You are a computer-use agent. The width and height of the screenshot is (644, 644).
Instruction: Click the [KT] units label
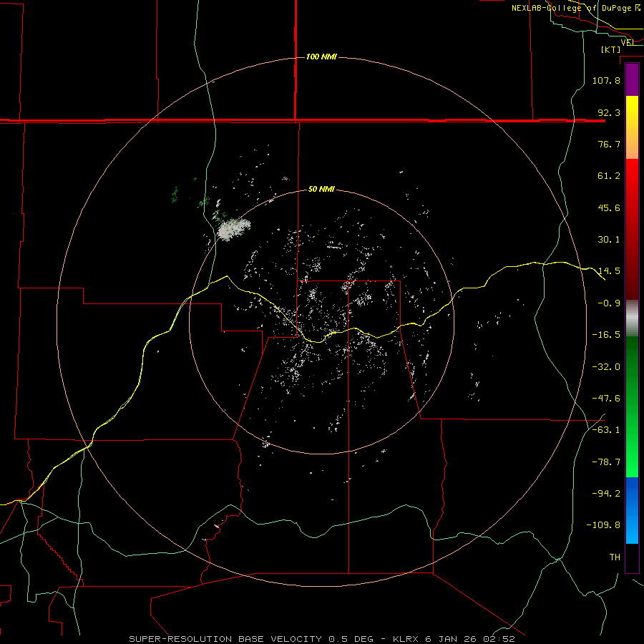coord(611,49)
